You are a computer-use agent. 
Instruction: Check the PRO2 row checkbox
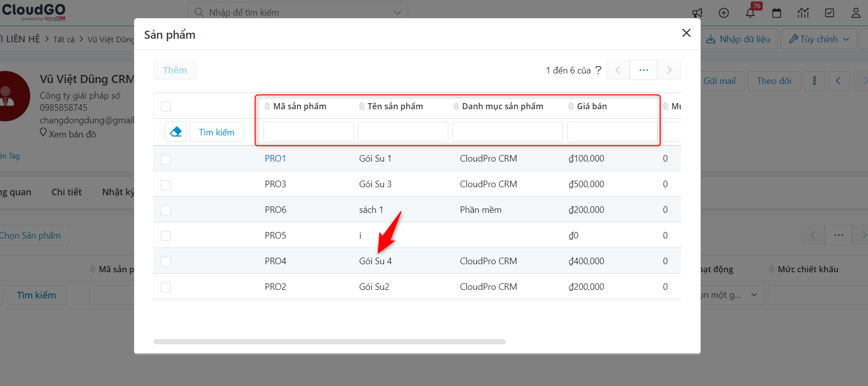click(166, 287)
